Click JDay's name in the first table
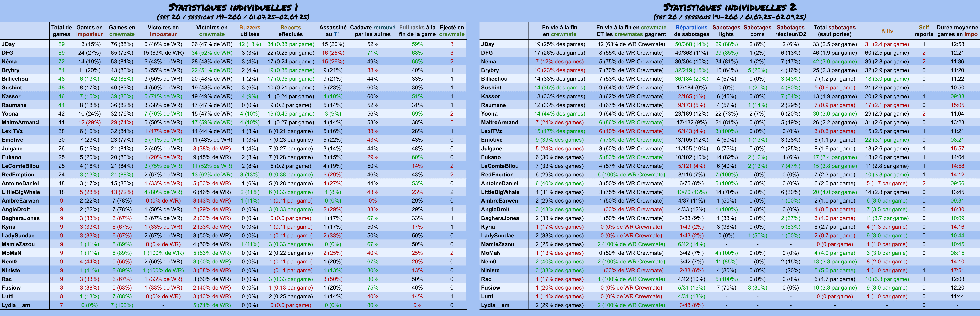 point(8,44)
